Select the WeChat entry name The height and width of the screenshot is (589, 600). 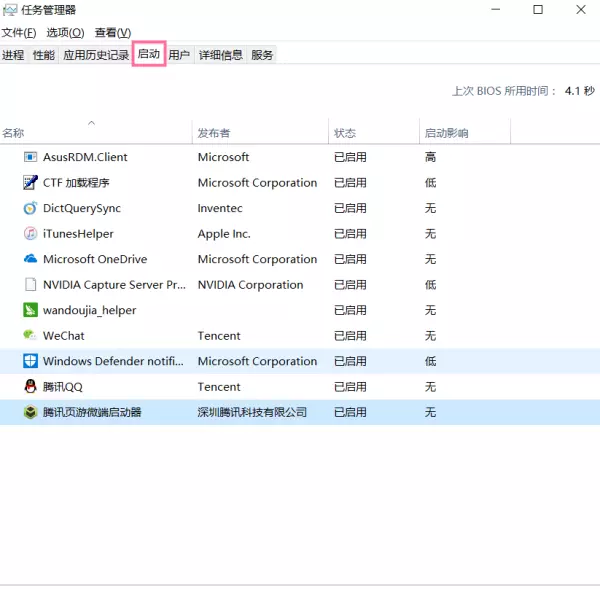[64, 335]
